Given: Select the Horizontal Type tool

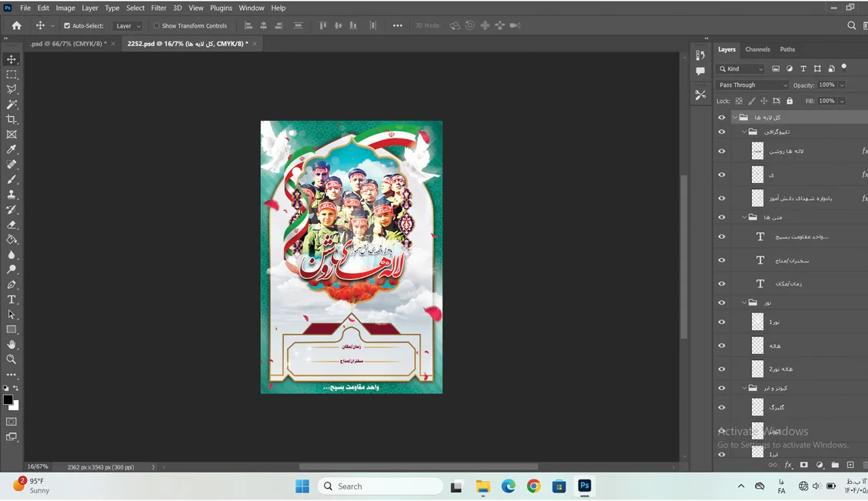Looking at the screenshot, I should click(x=11, y=299).
